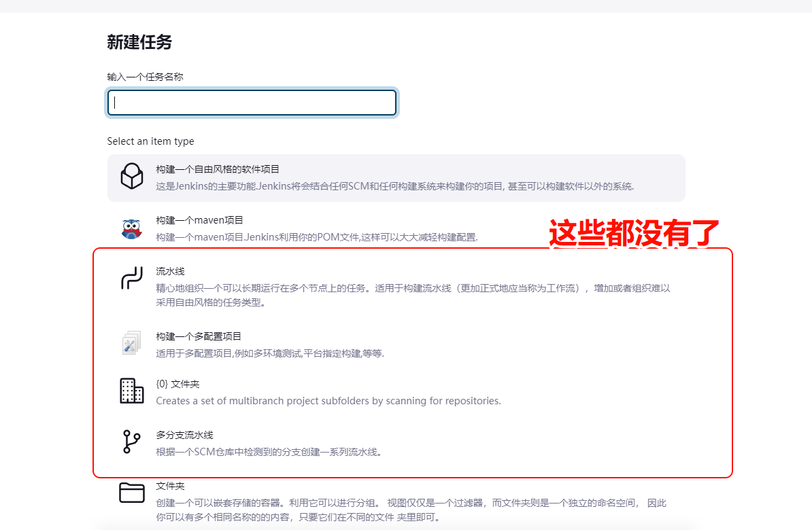Select the maven project owl icon
Image resolution: width=812 pixels, height=530 pixels.
[131, 229]
